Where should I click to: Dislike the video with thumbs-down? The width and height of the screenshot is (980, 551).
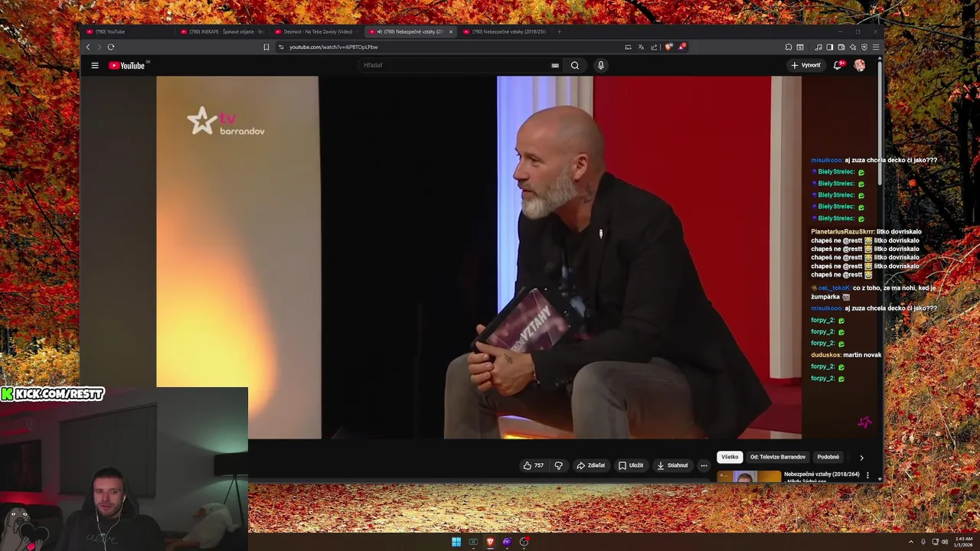[558, 465]
